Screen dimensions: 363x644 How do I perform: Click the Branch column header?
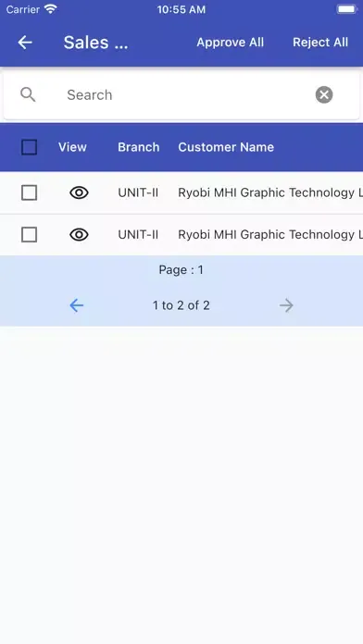(x=139, y=147)
